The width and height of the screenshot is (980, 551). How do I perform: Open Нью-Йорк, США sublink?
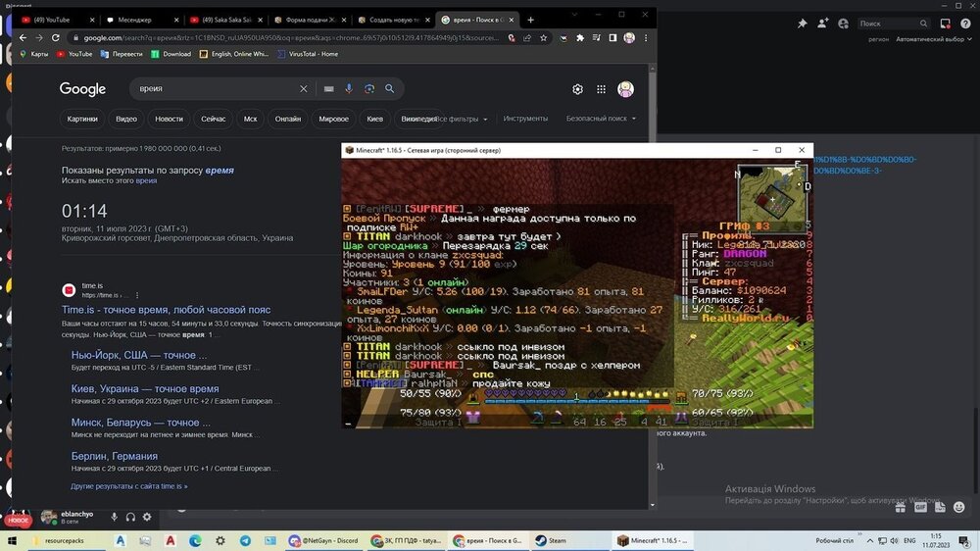[x=139, y=355]
